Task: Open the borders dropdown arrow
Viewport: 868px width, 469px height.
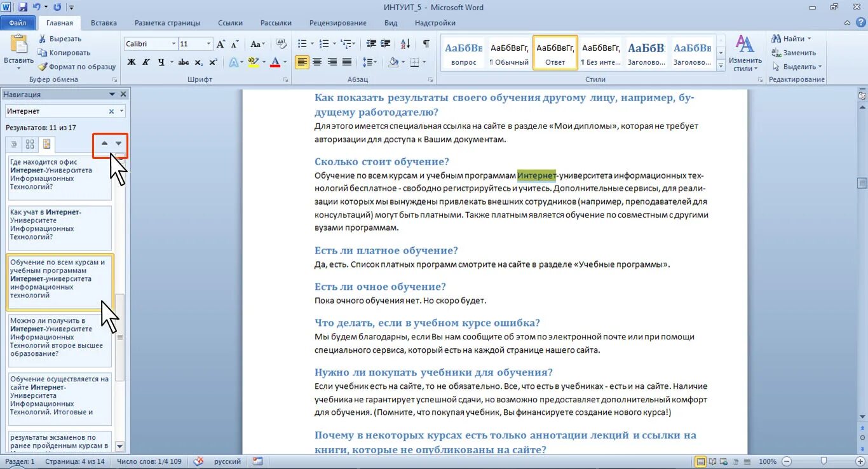Action: point(424,62)
